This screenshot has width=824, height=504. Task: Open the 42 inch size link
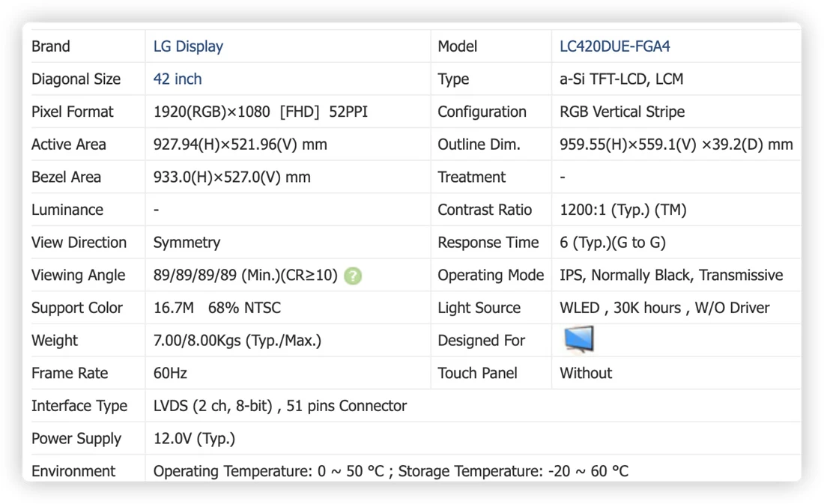click(x=177, y=79)
